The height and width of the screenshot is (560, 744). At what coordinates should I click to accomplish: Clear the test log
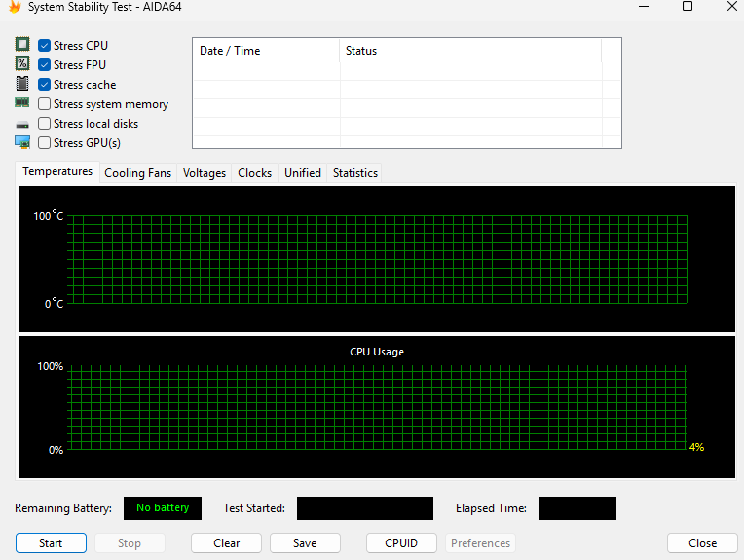[226, 542]
